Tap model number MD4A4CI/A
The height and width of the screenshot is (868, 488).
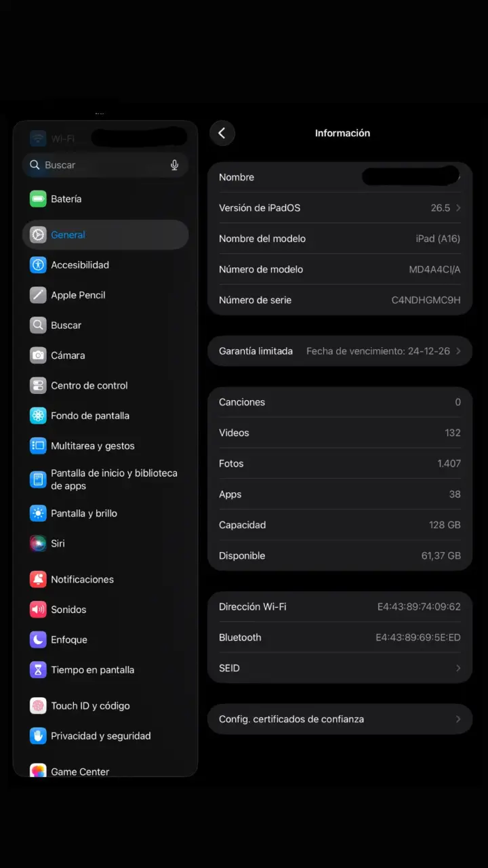[434, 269]
